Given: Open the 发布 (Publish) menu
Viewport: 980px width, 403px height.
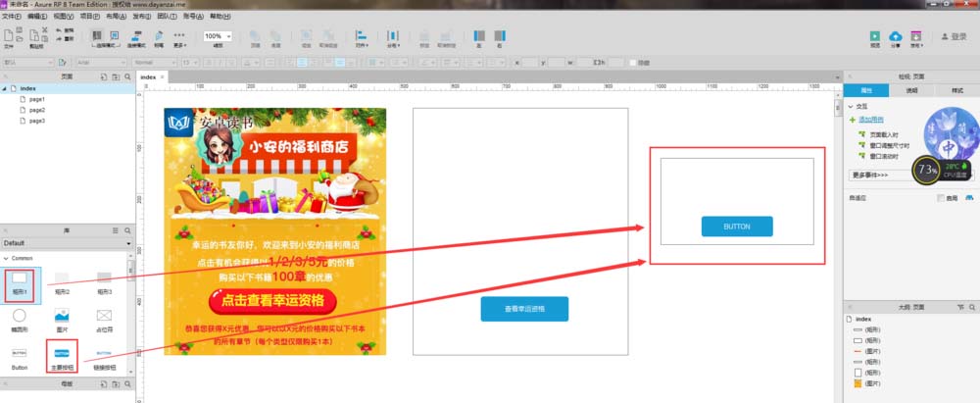Looking at the screenshot, I should tap(142, 17).
